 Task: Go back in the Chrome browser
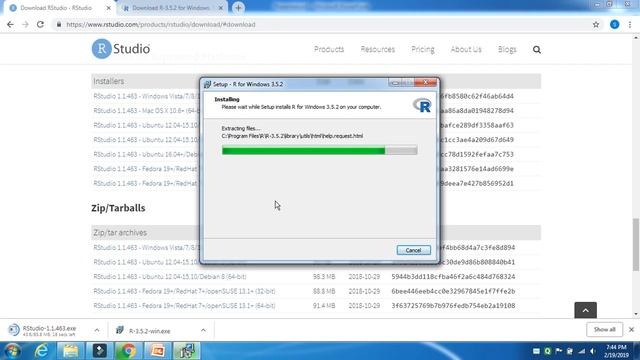(10, 24)
